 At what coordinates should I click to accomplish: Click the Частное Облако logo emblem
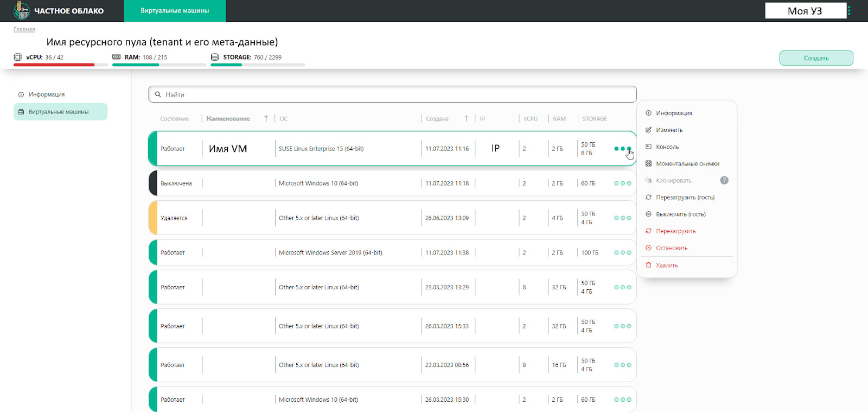coord(21,10)
